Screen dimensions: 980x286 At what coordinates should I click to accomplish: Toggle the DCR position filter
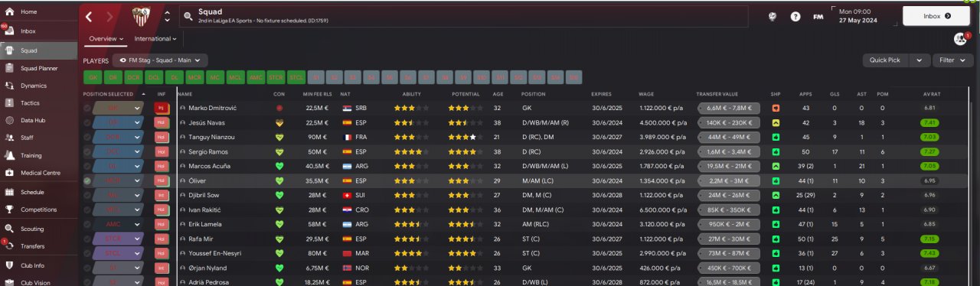[x=134, y=77]
